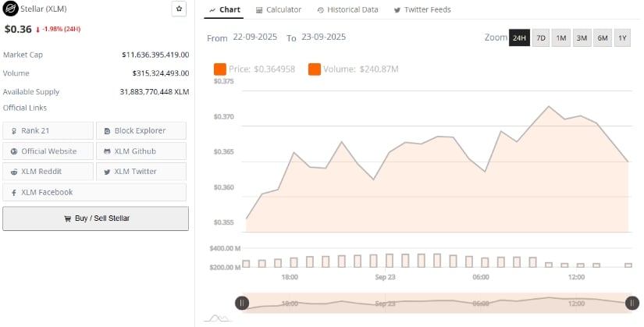Click the $0.355 price axis label
Image resolution: width=644 pixels, height=327 pixels.
[224, 222]
